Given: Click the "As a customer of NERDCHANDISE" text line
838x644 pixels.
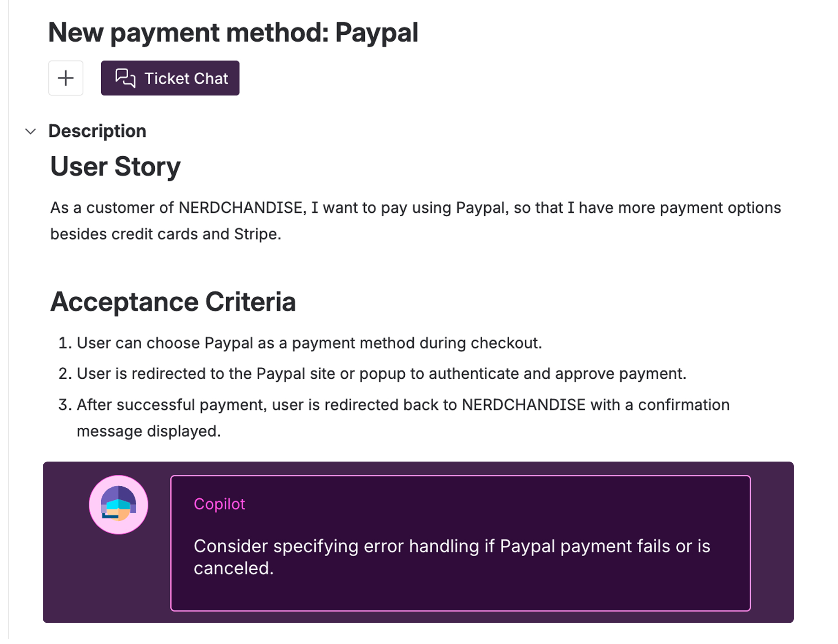Looking at the screenshot, I should click(x=415, y=208).
